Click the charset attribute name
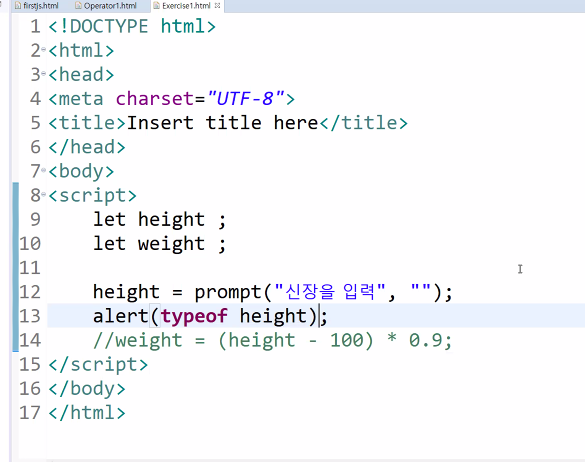The height and width of the screenshot is (462, 585). tap(155, 99)
